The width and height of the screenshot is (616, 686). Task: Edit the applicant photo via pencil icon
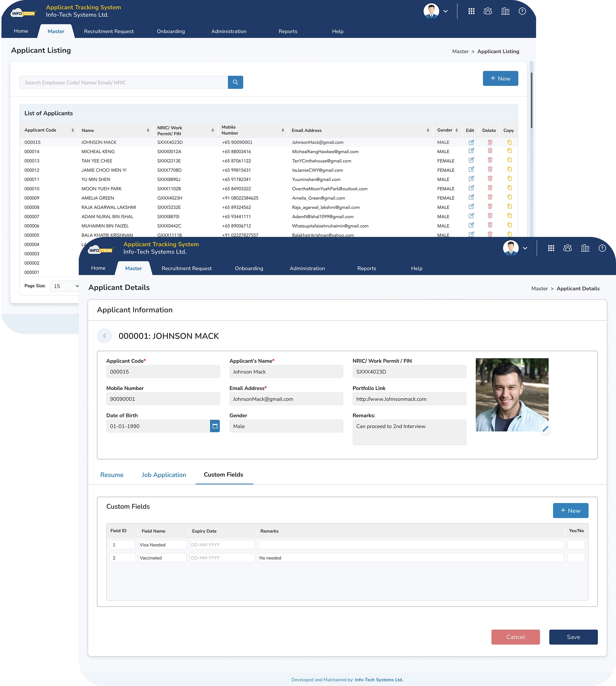546,429
